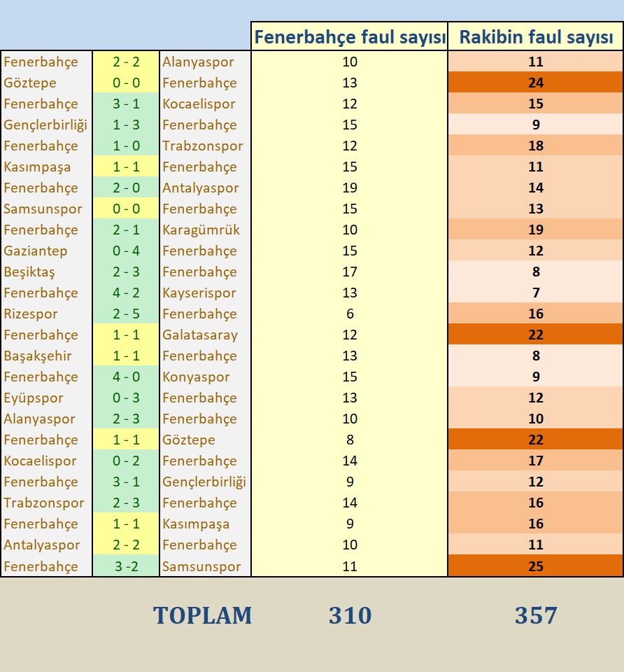Click opponent foul count 22 in Galatasaray row

tap(536, 335)
